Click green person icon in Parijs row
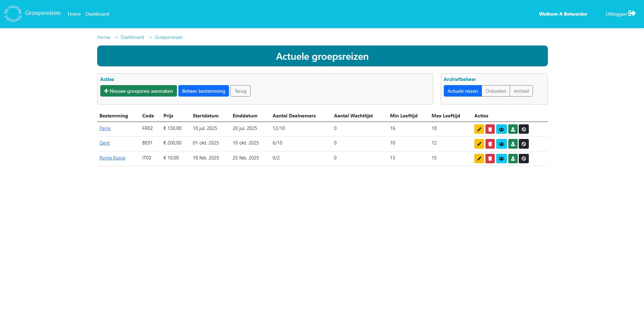Screen dimensions: 644x322 coord(513,129)
